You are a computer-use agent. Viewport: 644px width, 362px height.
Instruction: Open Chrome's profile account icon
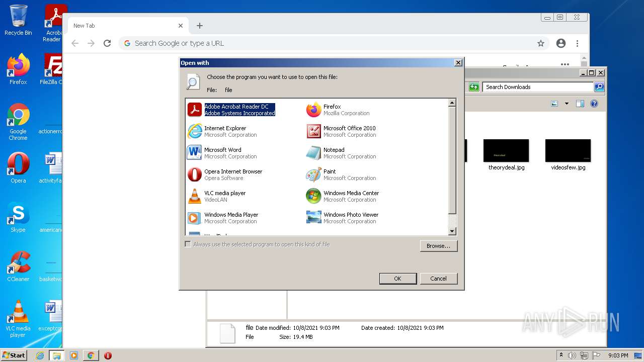tap(561, 43)
